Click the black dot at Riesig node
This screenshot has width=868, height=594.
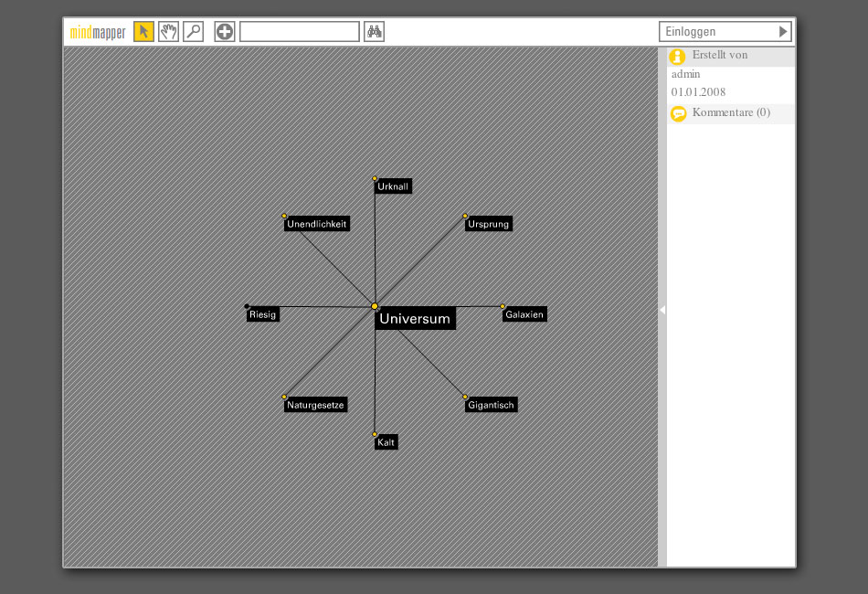pyautogui.click(x=247, y=306)
